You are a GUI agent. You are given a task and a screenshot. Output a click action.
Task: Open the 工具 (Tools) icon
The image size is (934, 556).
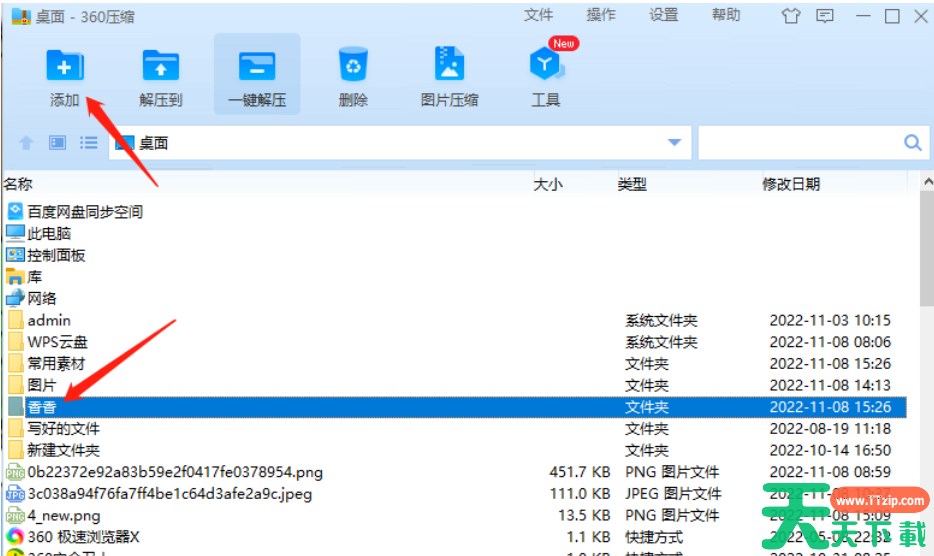tap(545, 67)
